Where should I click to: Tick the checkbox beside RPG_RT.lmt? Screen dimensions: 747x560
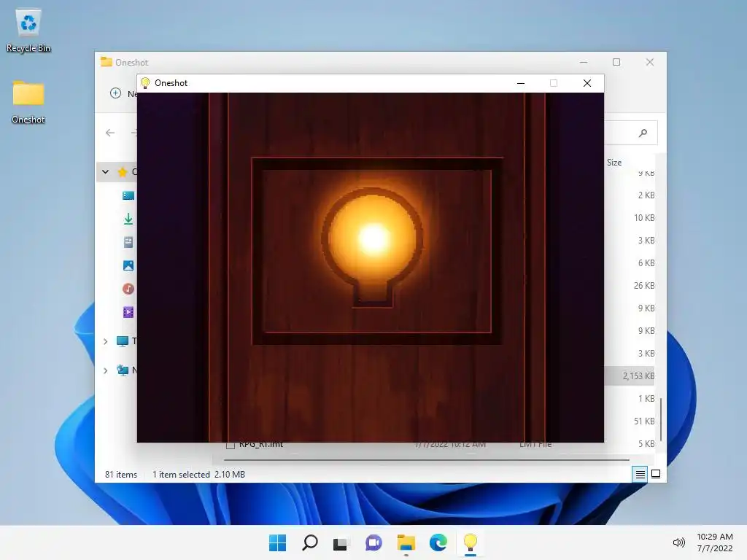[x=231, y=446]
